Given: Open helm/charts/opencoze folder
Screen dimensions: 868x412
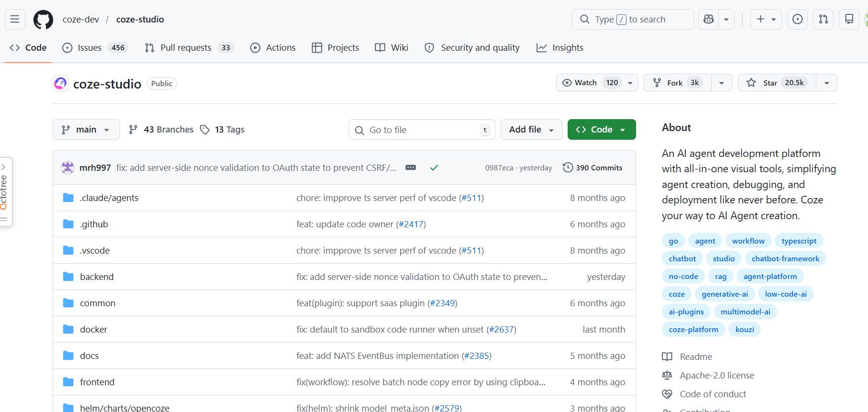Looking at the screenshot, I should 125,408.
